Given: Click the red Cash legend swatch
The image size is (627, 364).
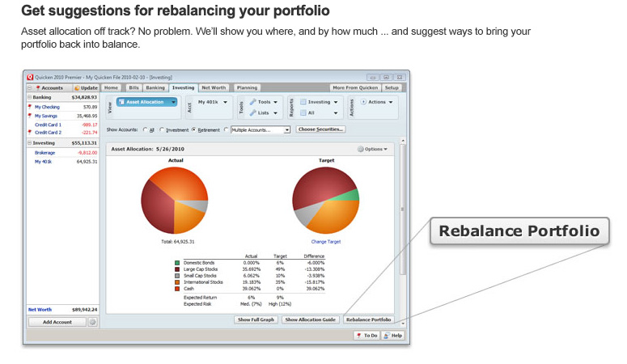Looking at the screenshot, I should pyautogui.click(x=177, y=289).
